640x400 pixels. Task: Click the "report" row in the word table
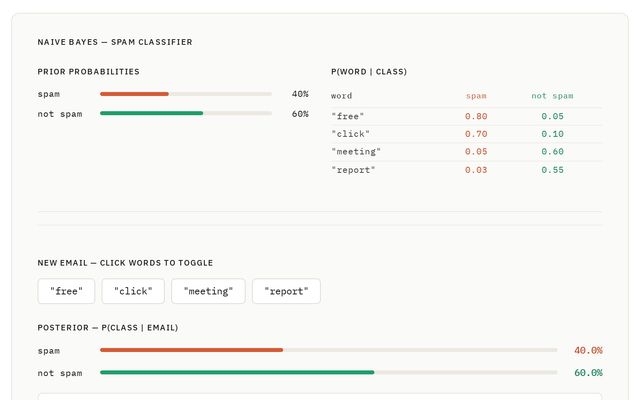[466, 170]
